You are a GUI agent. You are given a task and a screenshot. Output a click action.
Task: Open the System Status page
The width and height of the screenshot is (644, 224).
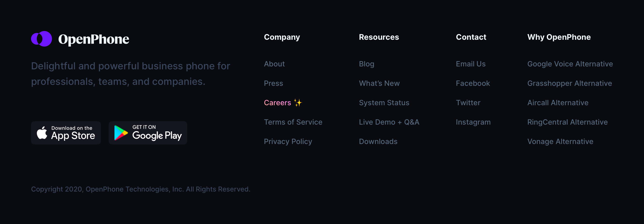coord(384,103)
